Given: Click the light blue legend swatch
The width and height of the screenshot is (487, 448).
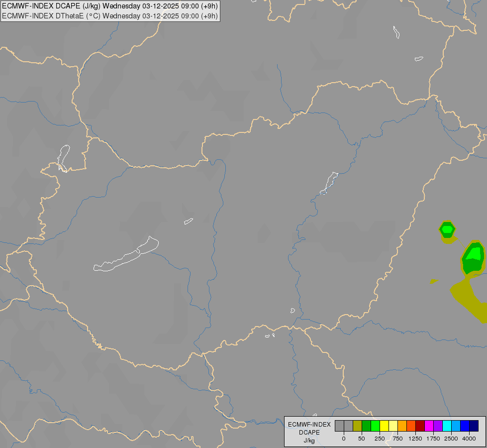Looking at the screenshot, I should [456, 426].
